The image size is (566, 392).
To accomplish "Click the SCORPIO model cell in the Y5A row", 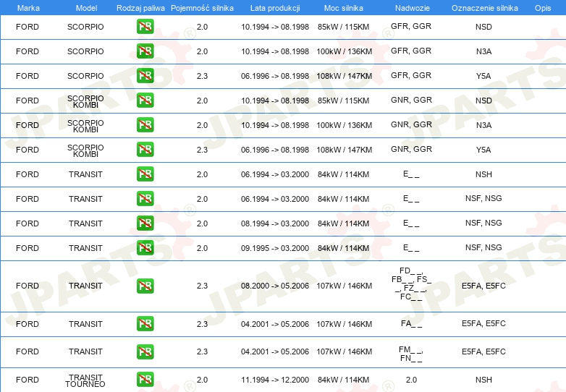I will click(x=85, y=76).
